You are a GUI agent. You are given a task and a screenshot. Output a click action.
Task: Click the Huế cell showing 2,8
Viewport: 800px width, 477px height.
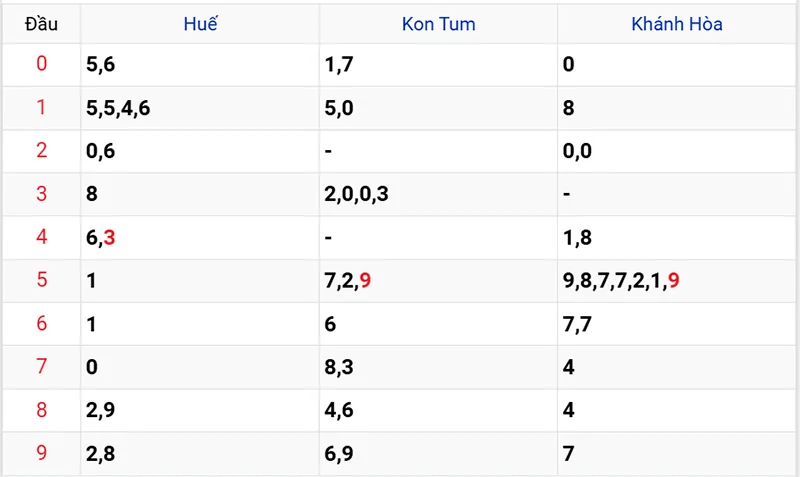tap(100, 453)
